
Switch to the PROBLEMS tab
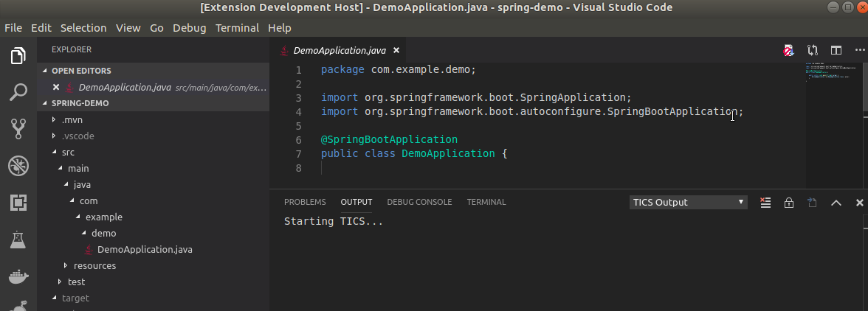305,202
